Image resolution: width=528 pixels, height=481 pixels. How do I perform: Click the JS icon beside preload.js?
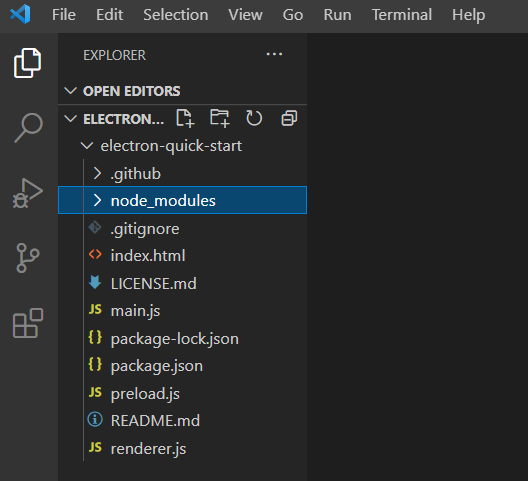tap(95, 392)
